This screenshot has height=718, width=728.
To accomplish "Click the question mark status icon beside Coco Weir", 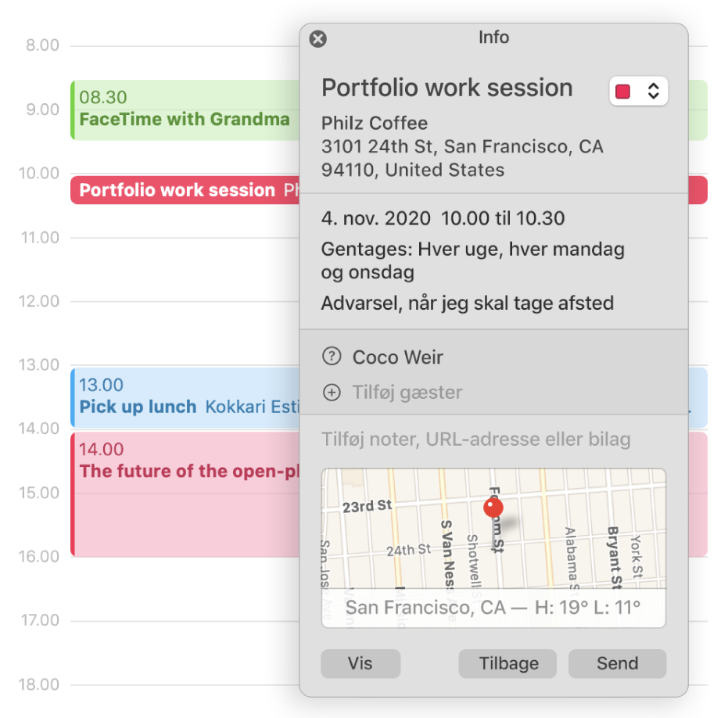I will click(332, 357).
